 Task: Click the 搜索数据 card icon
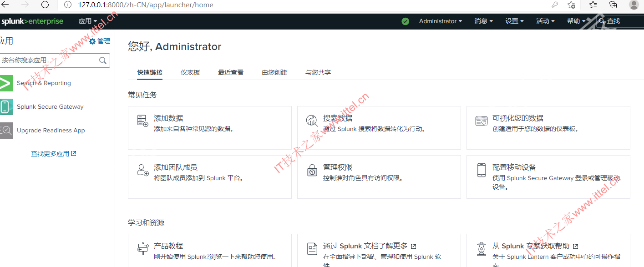(x=312, y=121)
